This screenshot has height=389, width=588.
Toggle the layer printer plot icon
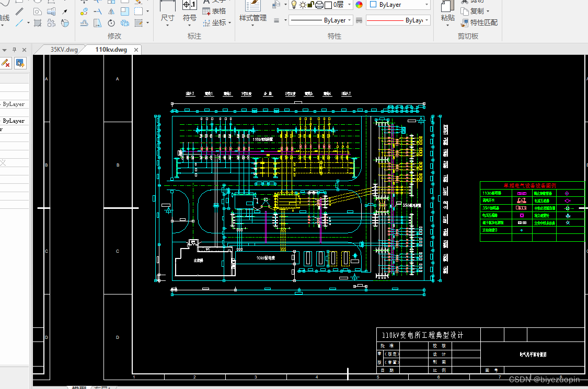coord(319,5)
